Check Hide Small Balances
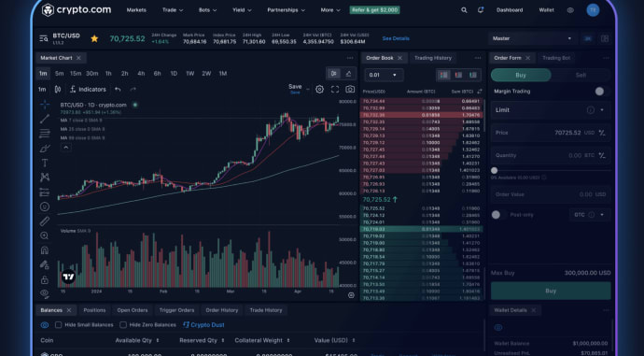 pos(58,325)
